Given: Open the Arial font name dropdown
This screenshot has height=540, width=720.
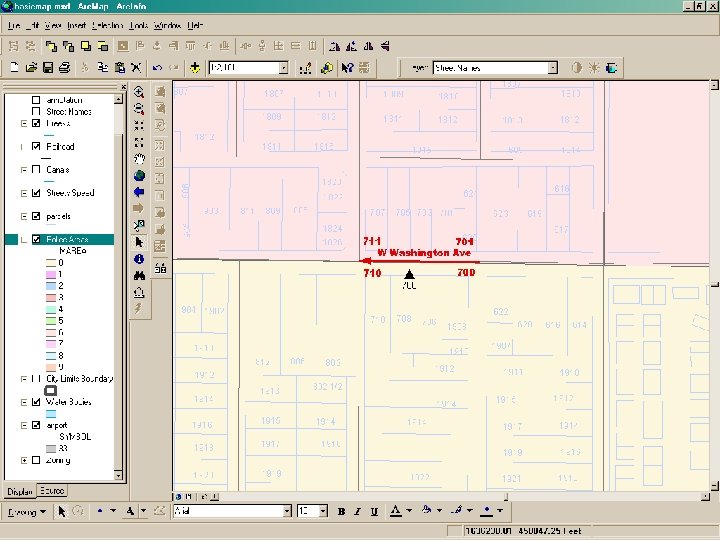Looking at the screenshot, I should tap(287, 511).
